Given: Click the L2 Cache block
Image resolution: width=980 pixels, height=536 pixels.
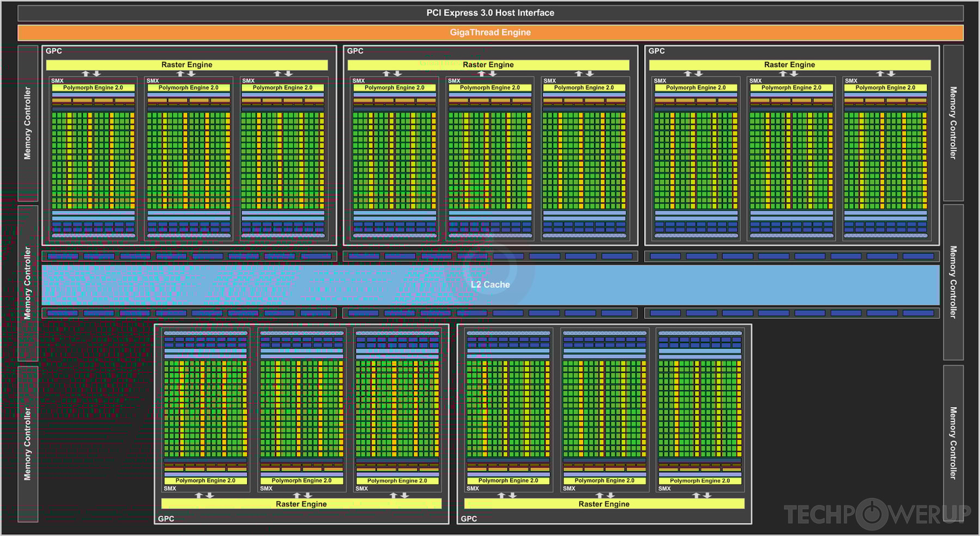Looking at the screenshot, I should pyautogui.click(x=490, y=285).
